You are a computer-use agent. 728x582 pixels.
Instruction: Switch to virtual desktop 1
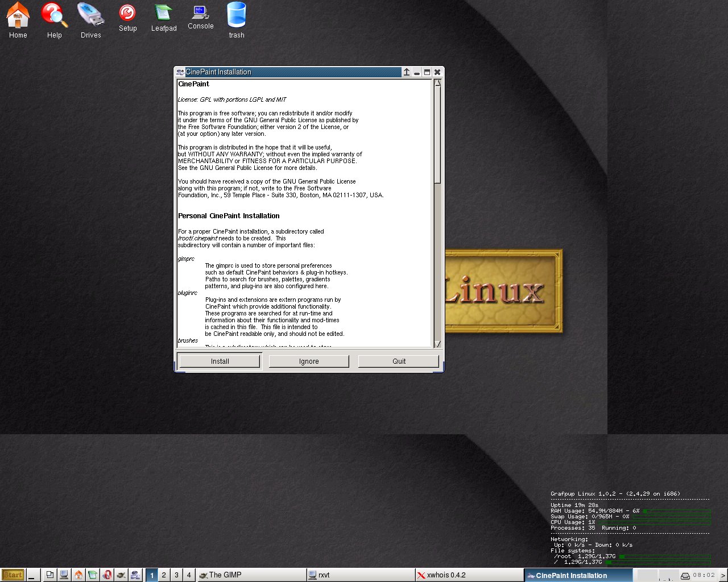[x=152, y=575]
